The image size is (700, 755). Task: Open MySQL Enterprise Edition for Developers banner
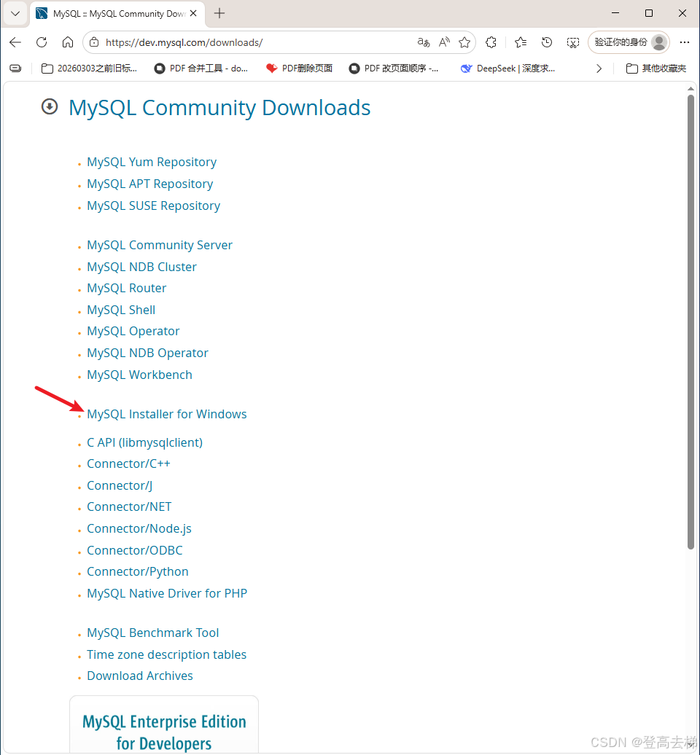164,725
